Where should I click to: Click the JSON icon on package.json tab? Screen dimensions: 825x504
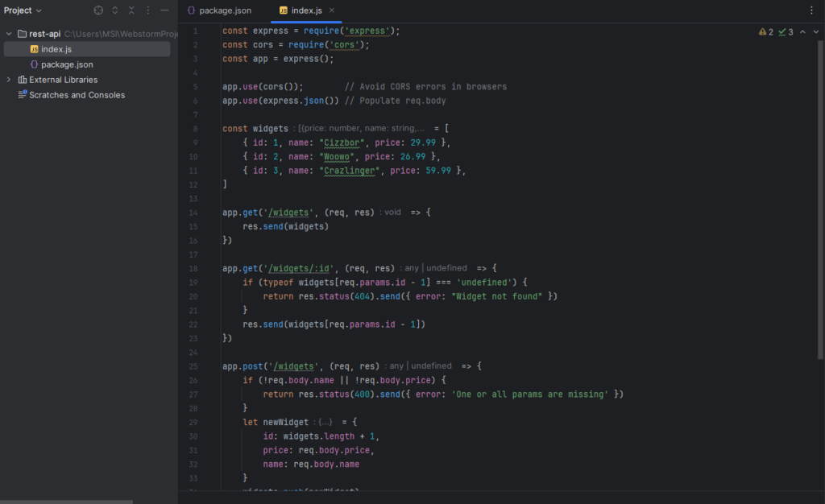[191, 10]
